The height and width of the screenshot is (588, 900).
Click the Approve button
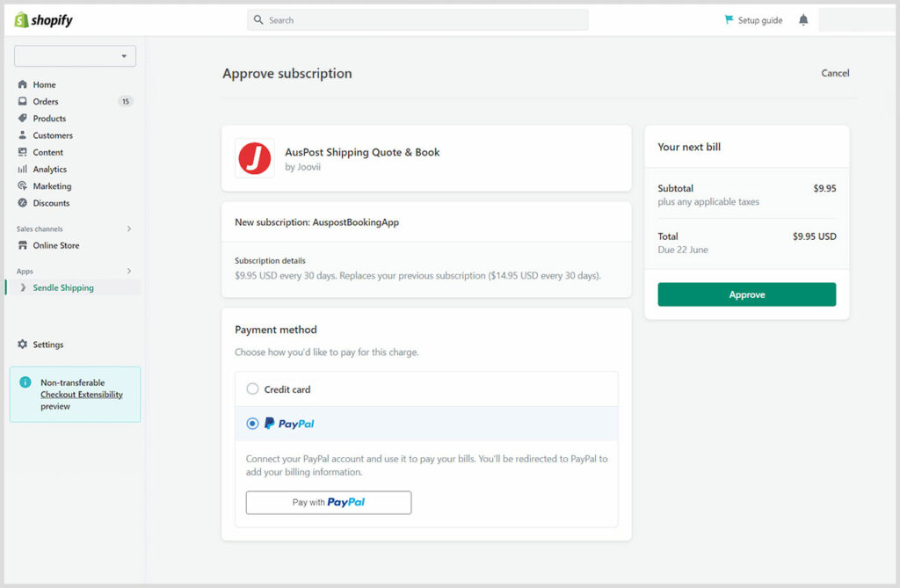click(747, 294)
